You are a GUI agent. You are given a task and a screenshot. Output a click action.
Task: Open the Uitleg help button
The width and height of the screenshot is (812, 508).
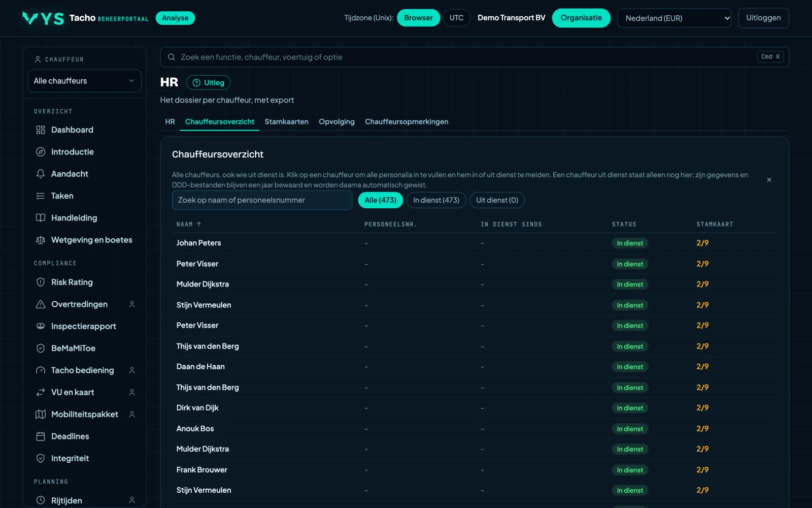pyautogui.click(x=208, y=83)
